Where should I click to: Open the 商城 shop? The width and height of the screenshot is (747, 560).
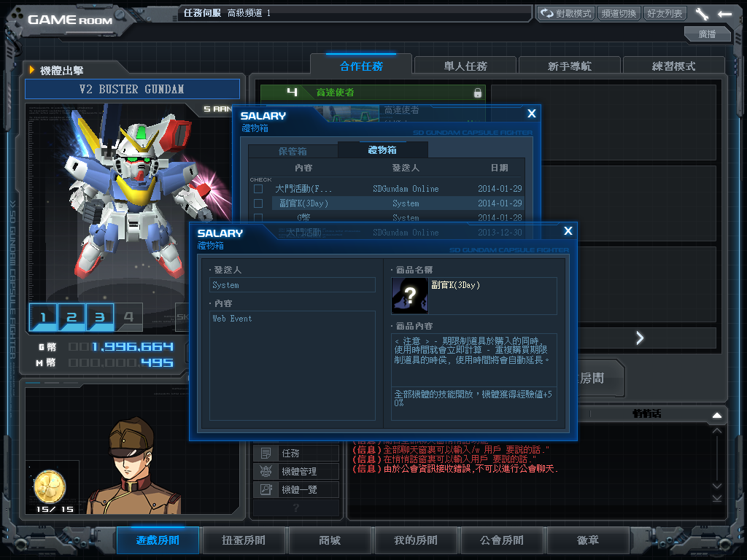(x=330, y=540)
